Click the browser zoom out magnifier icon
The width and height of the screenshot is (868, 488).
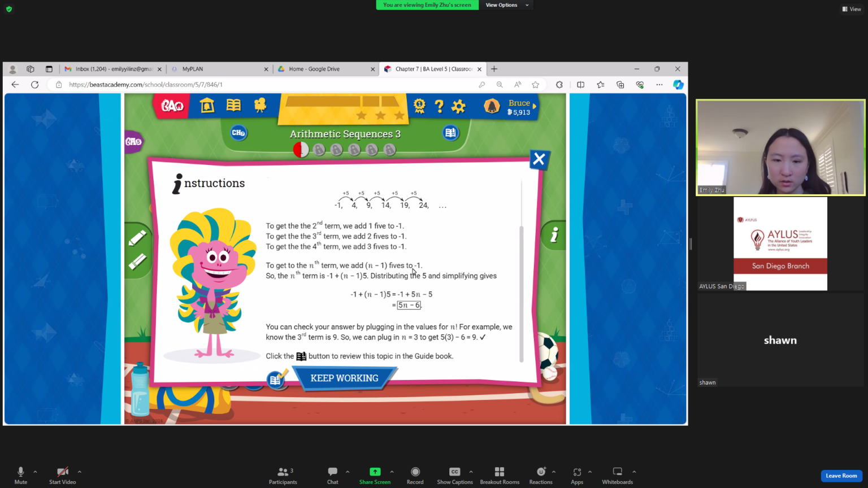point(500,85)
